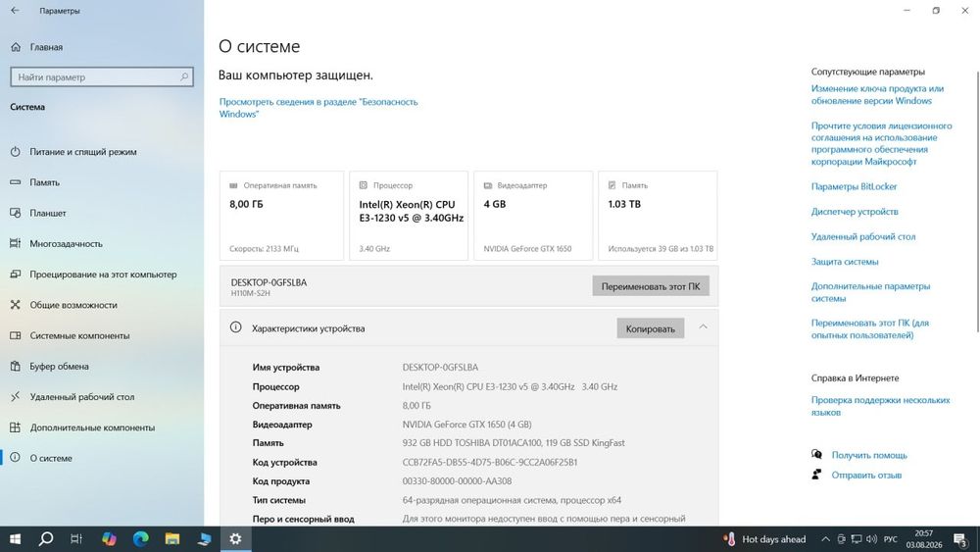Viewport: 980px width, 552px height.
Task: Click Получить помощь link
Action: click(868, 456)
